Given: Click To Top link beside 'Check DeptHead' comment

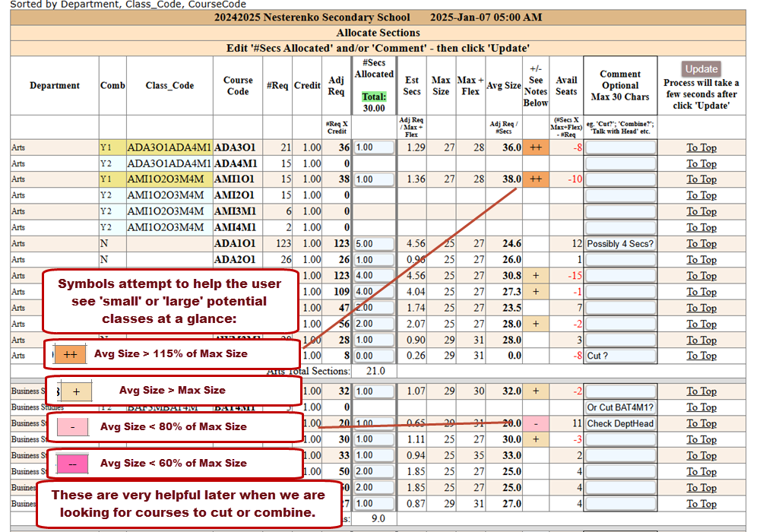Looking at the screenshot, I should click(x=701, y=423).
